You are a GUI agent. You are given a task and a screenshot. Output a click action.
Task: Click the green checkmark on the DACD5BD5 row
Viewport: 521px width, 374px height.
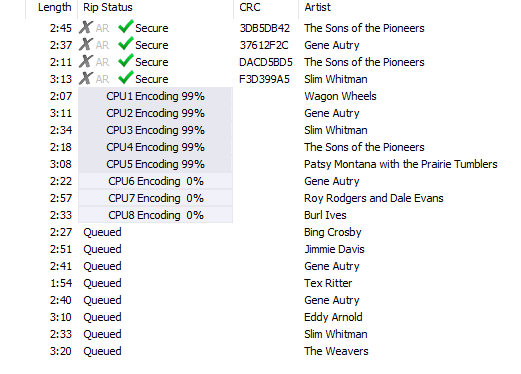click(126, 61)
